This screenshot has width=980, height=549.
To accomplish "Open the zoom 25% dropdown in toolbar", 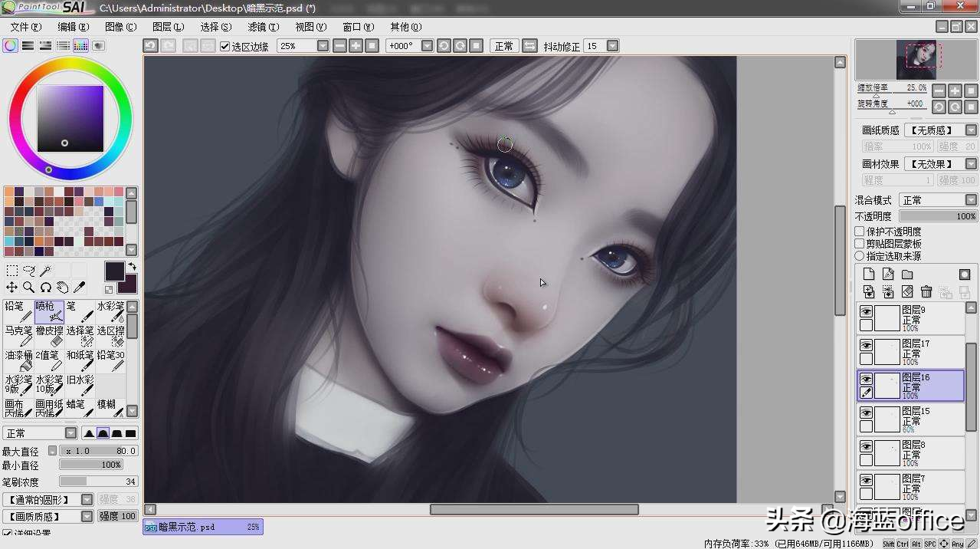I will pos(323,46).
